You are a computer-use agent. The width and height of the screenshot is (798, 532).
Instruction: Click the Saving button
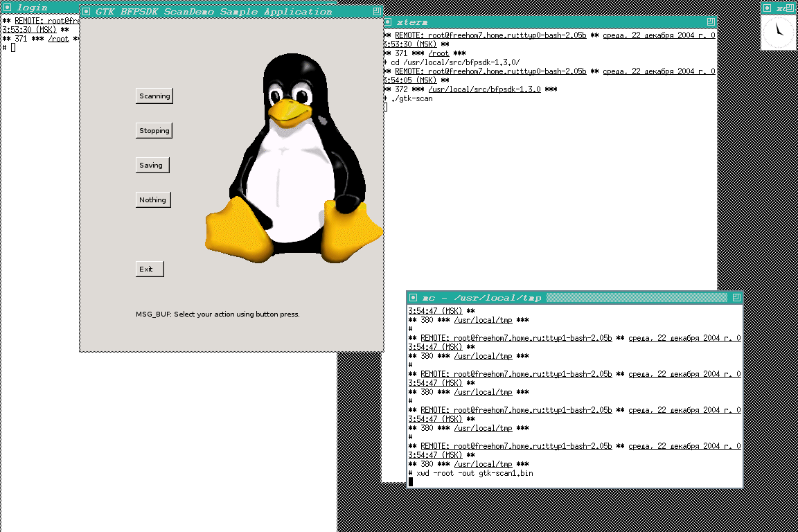[x=152, y=165]
